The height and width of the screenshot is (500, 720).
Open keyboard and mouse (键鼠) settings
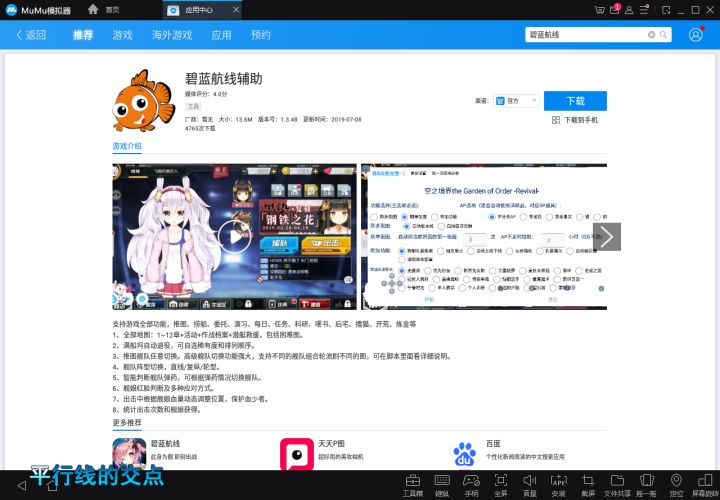pyautogui.click(x=442, y=485)
